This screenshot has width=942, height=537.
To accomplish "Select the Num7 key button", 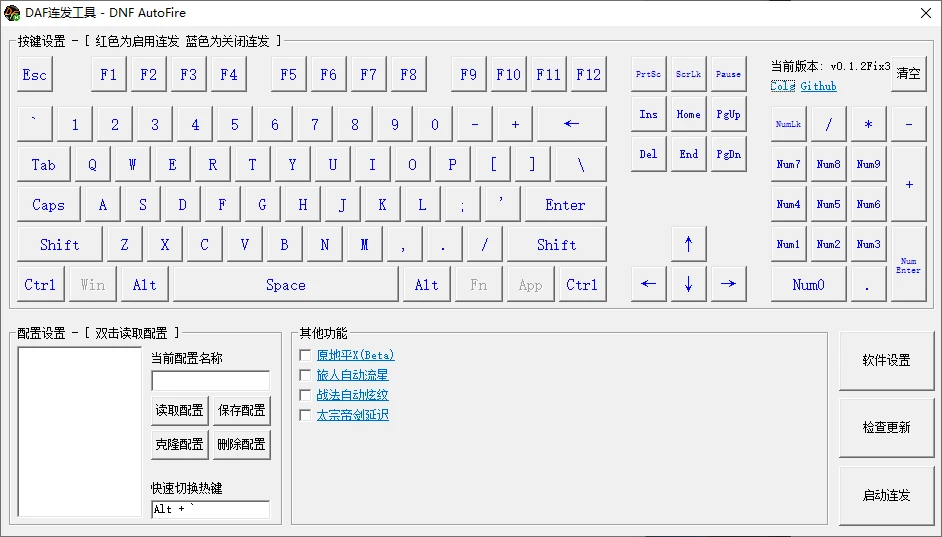I will (x=788, y=164).
